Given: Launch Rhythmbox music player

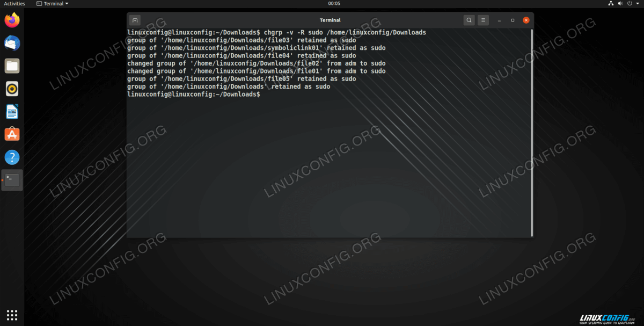Looking at the screenshot, I should tap(12, 89).
